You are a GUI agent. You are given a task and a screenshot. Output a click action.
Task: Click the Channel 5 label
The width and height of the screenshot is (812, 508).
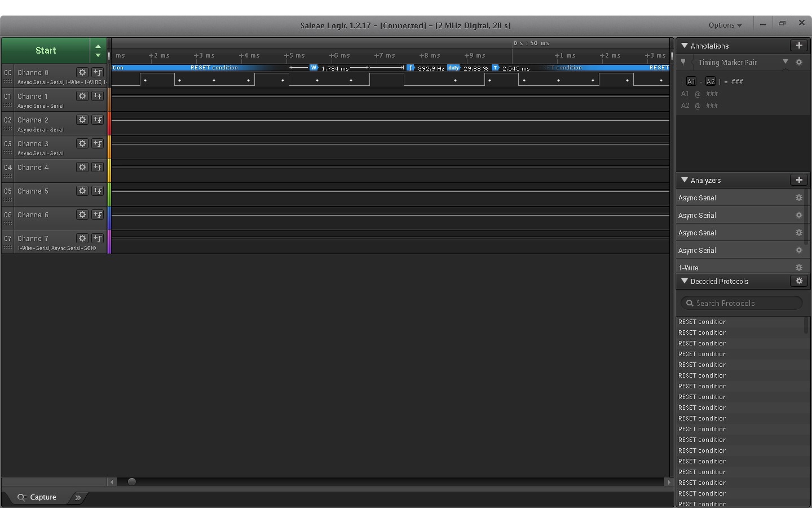(x=33, y=191)
